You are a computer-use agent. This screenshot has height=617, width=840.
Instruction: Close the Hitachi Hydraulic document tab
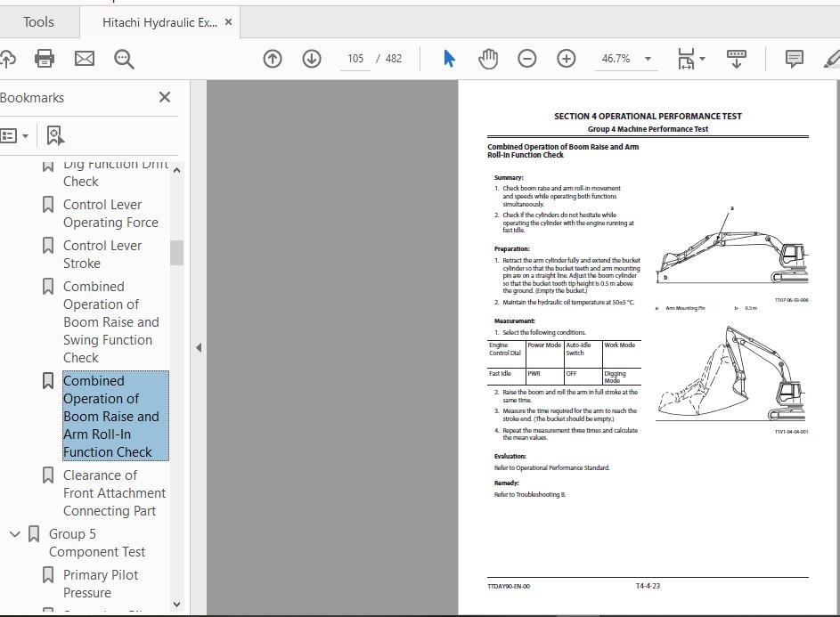click(x=228, y=22)
